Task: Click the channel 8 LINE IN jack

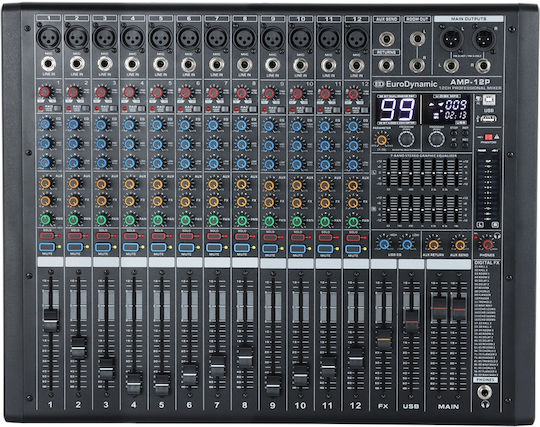Action: (x=244, y=64)
